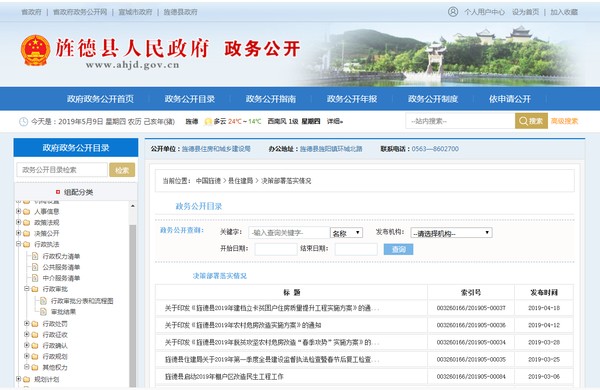Expand the 行政处罚 tree node
600x390 pixels.
pyautogui.click(x=27, y=323)
